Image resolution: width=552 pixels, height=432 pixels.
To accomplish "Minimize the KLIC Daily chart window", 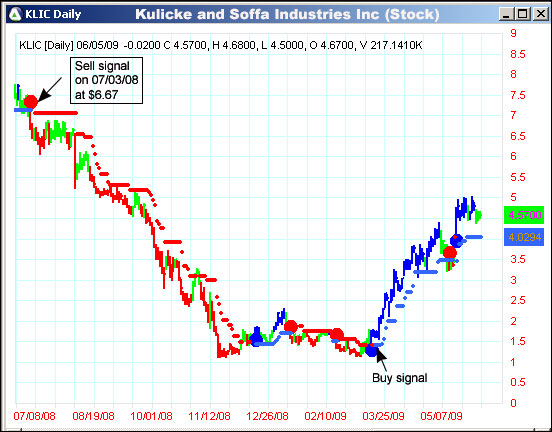I will coord(506,14).
